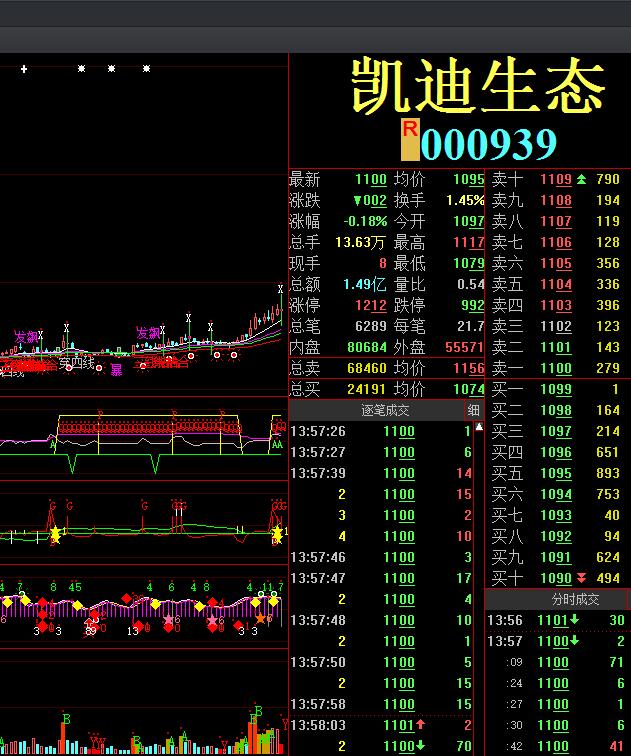
Task: Click the 每笔 value 21.7
Action: click(470, 326)
